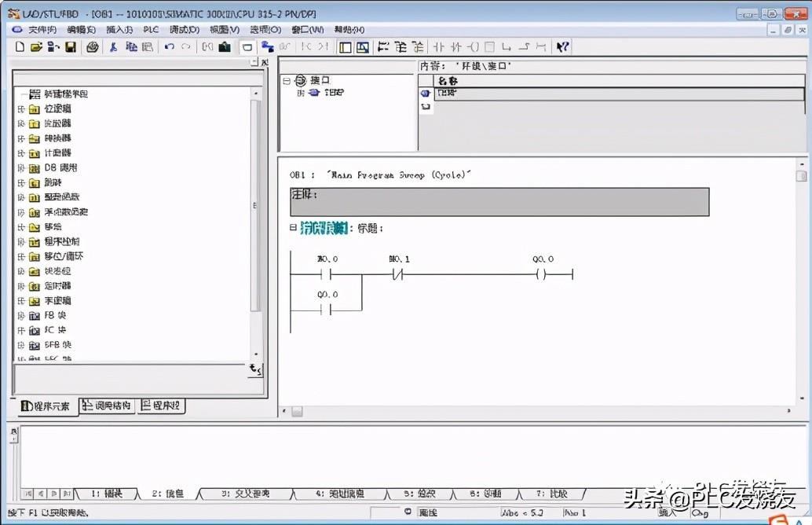Expand the 计数器 folder
Viewport: 812px width, 525px height.
21,153
